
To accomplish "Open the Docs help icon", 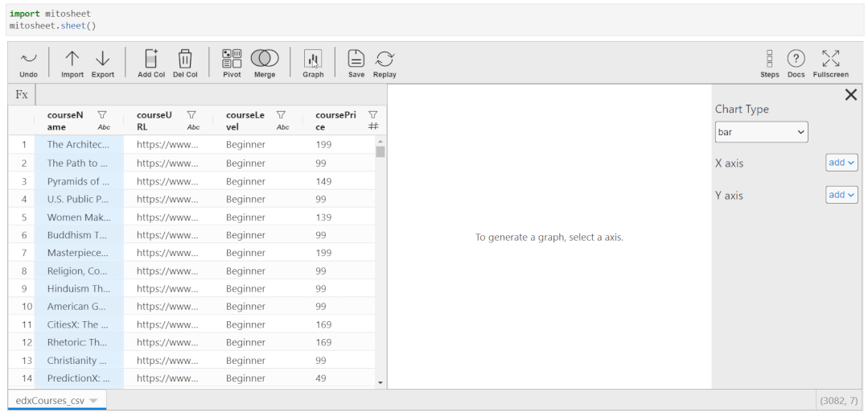I will [796, 63].
